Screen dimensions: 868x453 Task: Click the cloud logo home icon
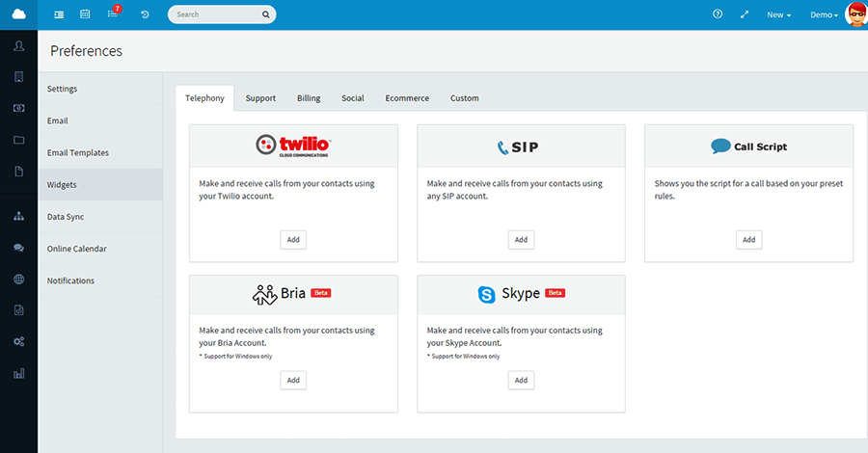point(18,14)
